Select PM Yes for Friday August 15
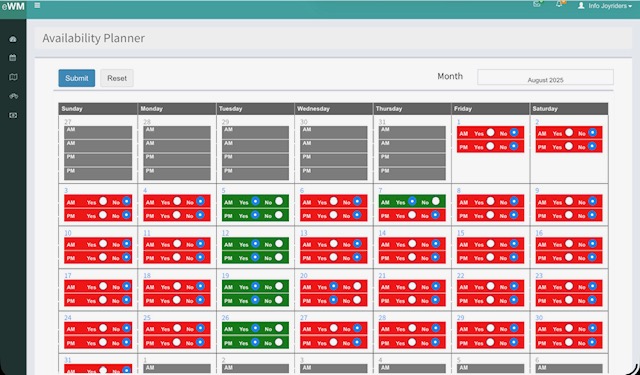 (491, 257)
